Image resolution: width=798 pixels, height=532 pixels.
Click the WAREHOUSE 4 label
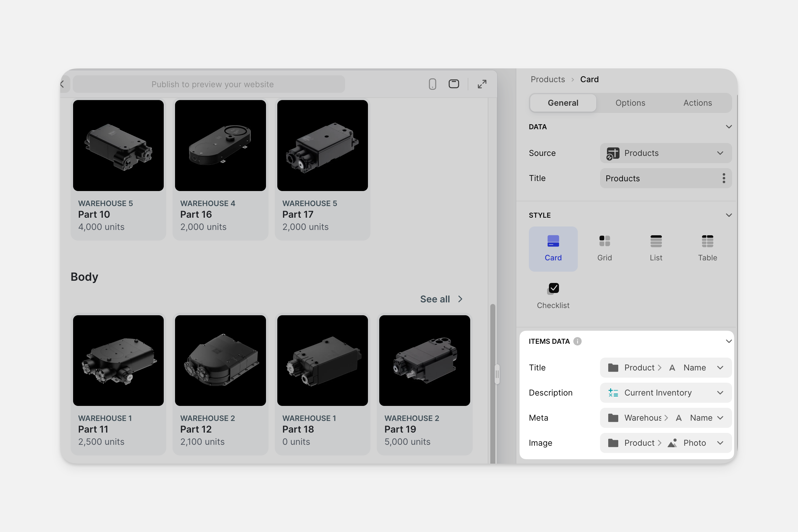click(208, 203)
